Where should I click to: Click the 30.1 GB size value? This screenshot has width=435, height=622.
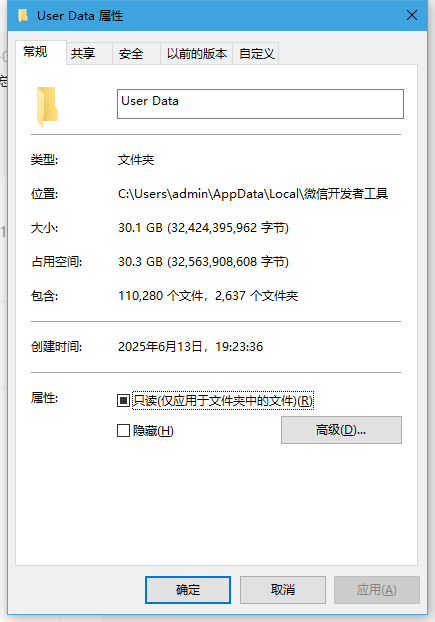coord(203,228)
